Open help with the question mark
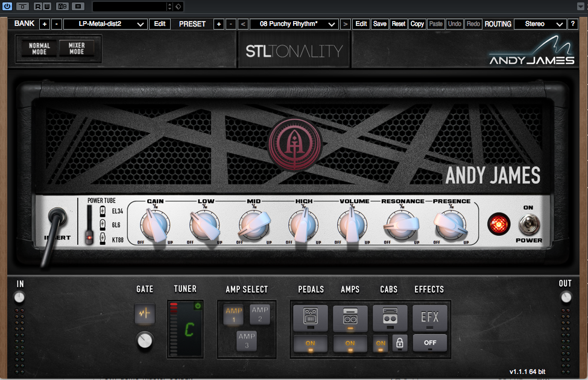This screenshot has width=588, height=380. pyautogui.click(x=572, y=24)
